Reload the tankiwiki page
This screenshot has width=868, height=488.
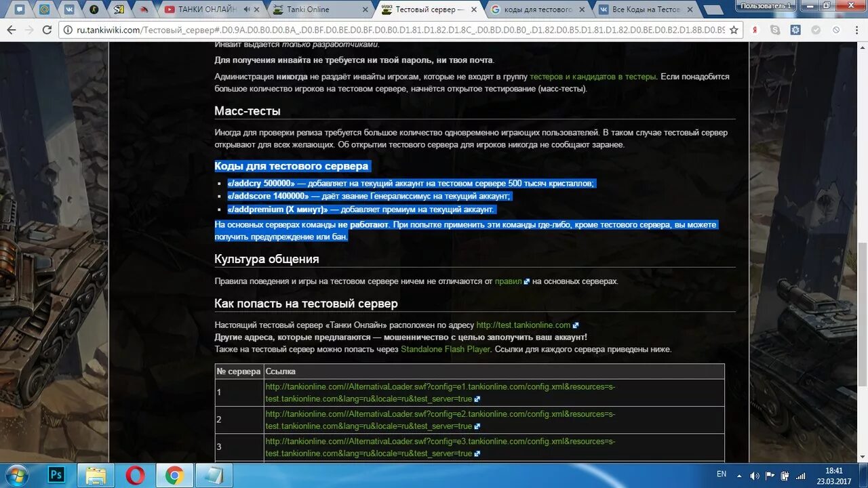[x=47, y=30]
